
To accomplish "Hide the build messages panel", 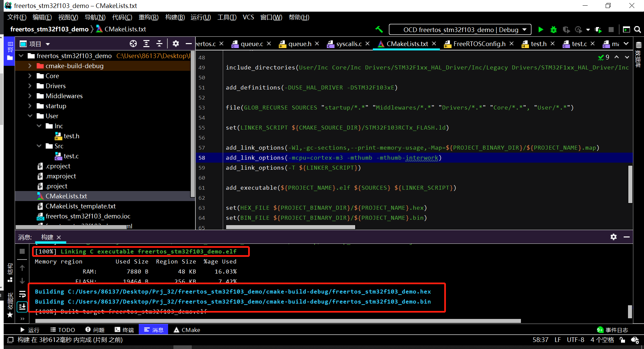I will point(627,237).
